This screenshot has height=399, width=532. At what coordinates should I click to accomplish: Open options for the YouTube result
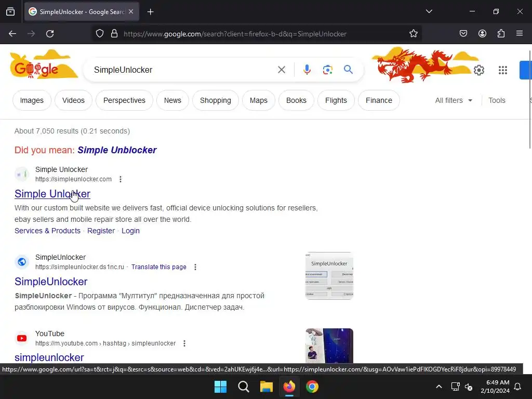click(184, 343)
